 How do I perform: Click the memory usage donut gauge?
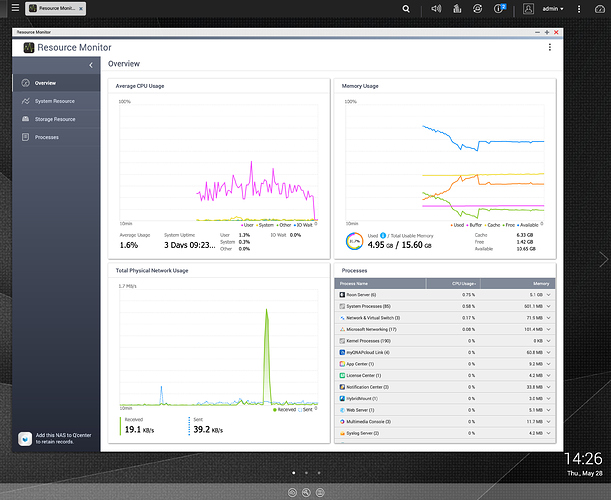click(x=354, y=241)
